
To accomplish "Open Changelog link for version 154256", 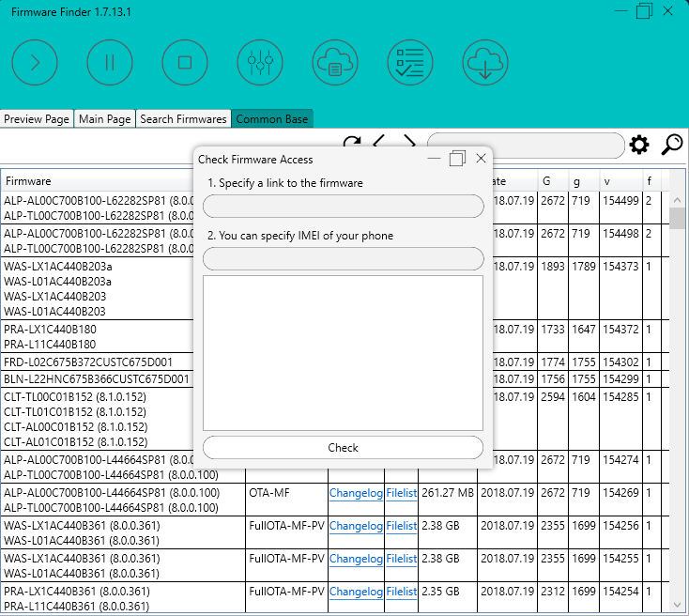I will point(356,526).
